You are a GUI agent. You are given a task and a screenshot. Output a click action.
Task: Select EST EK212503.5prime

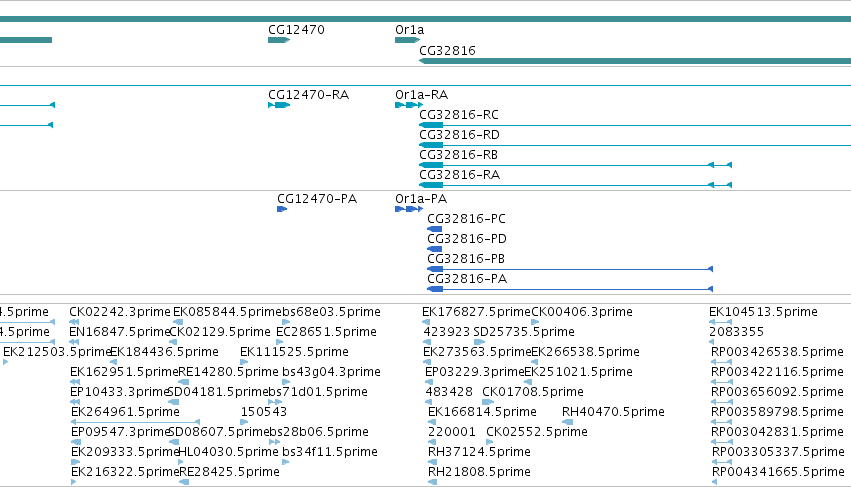(57, 352)
